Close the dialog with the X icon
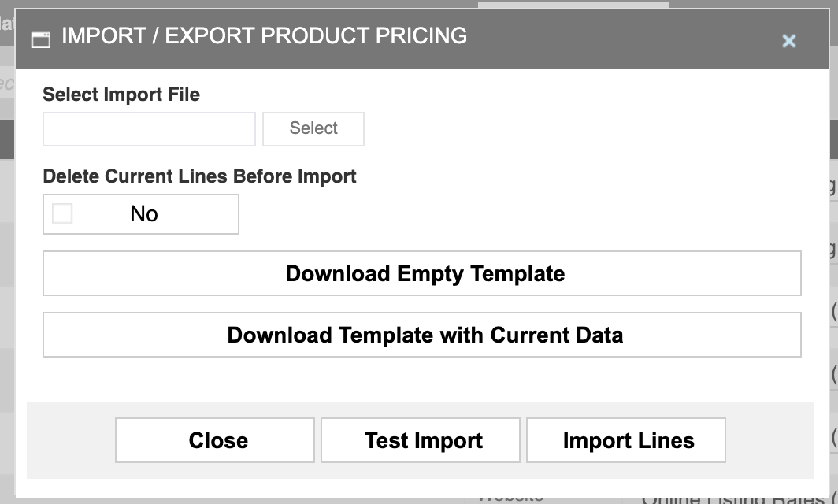The width and height of the screenshot is (838, 504). tap(788, 41)
